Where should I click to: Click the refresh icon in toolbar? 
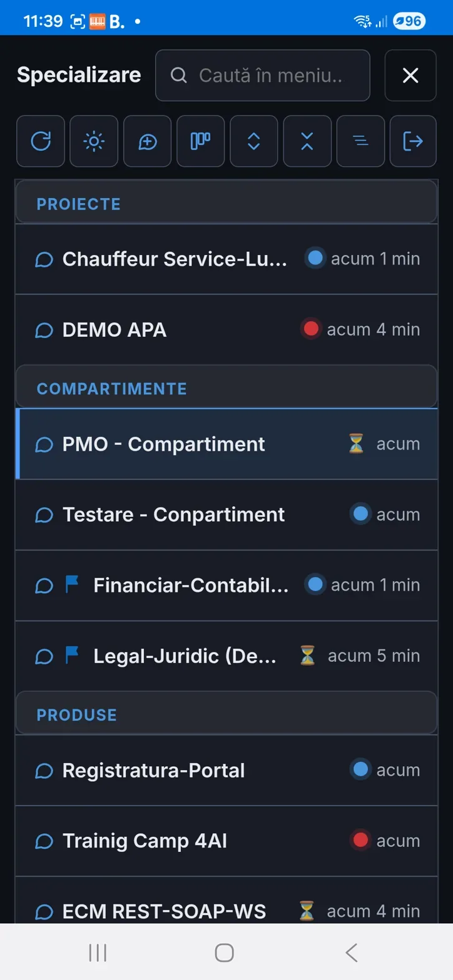pos(41,141)
